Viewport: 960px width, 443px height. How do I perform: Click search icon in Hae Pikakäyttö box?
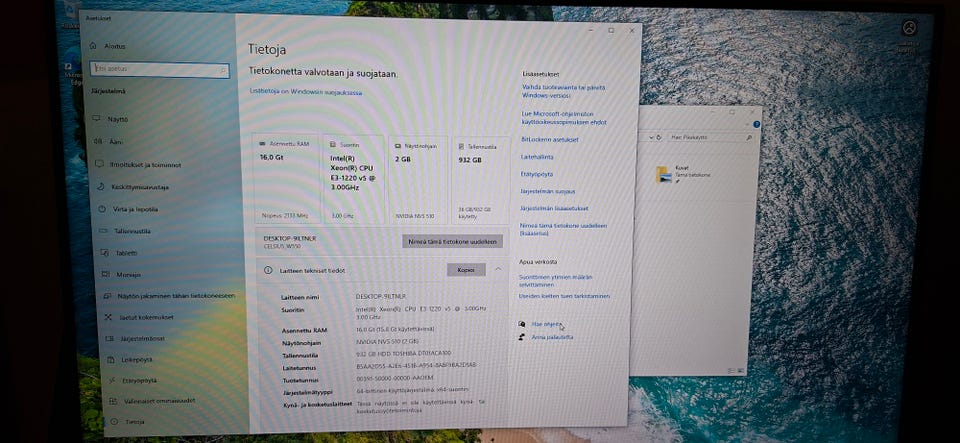click(749, 138)
